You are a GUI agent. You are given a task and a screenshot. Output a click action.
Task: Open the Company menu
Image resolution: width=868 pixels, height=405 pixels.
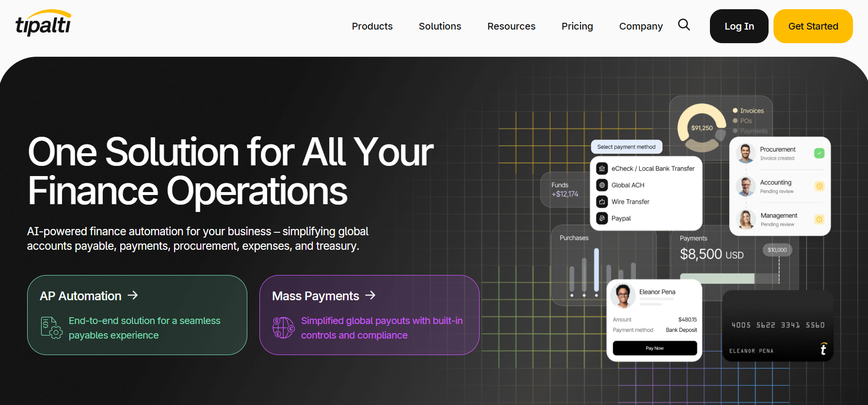641,26
